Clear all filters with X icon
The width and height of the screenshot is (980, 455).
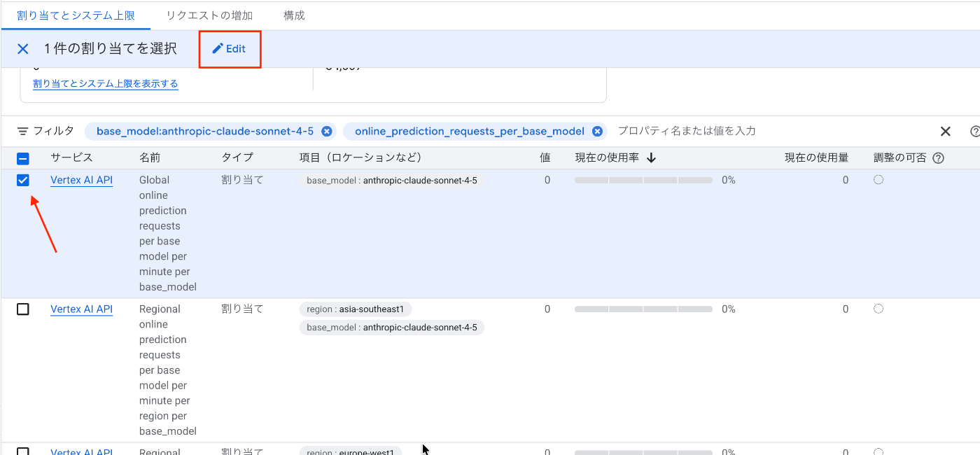945,131
